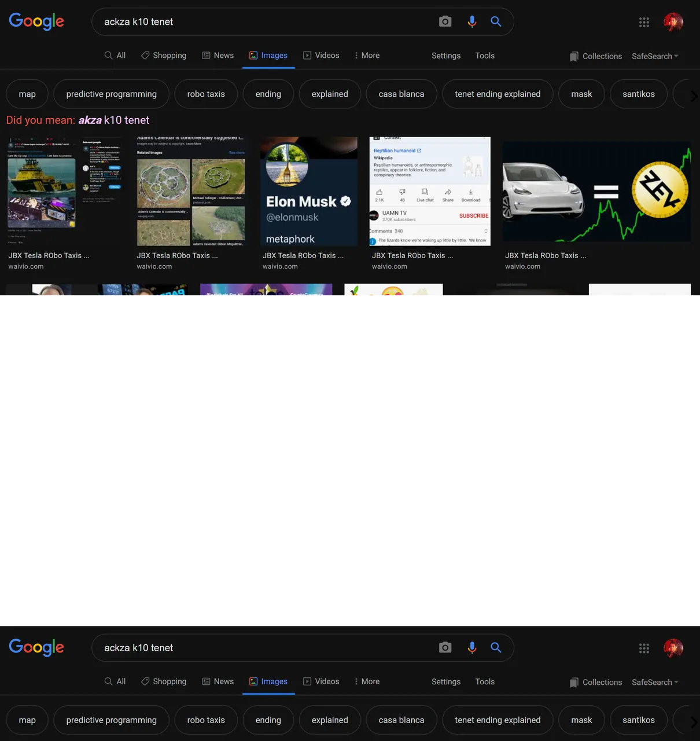700x741 pixels.
Task: Open the Adam's Calendar aerial images result
Action: [x=191, y=192]
